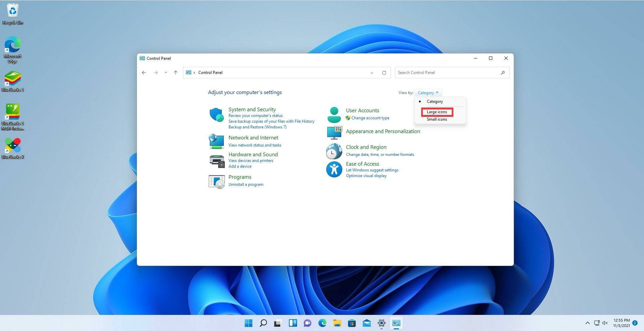
Task: Go forward using the forward arrow
Action: tap(155, 73)
